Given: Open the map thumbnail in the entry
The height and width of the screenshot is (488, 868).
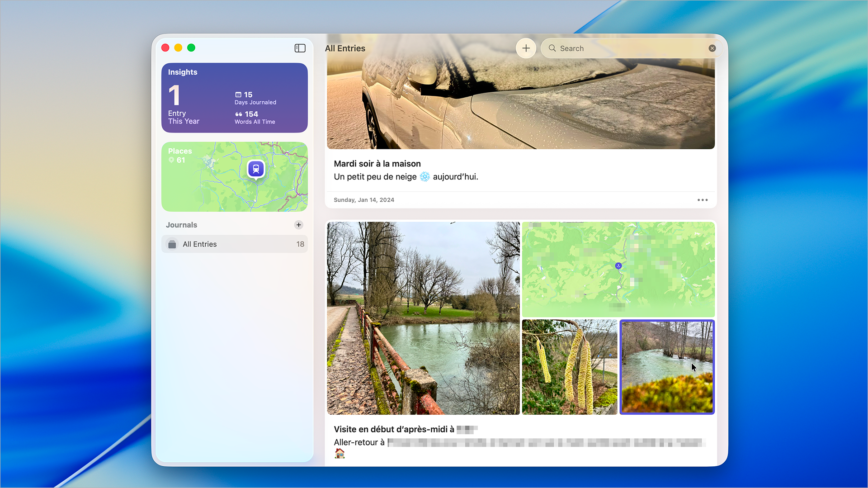Looking at the screenshot, I should coord(618,270).
